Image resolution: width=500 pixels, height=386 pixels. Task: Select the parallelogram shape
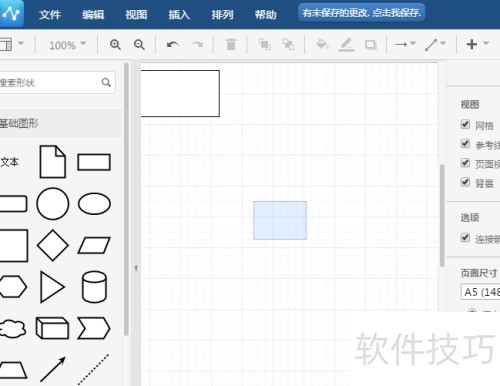tap(94, 246)
